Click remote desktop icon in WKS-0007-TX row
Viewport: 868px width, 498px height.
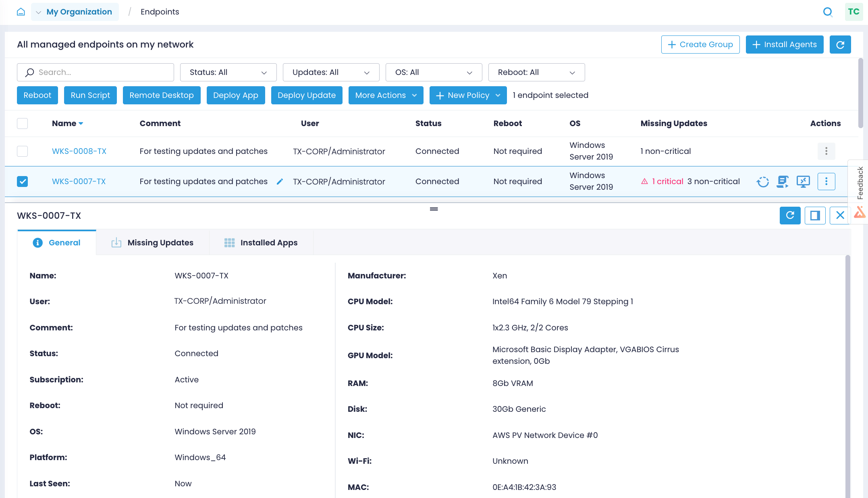coord(803,182)
